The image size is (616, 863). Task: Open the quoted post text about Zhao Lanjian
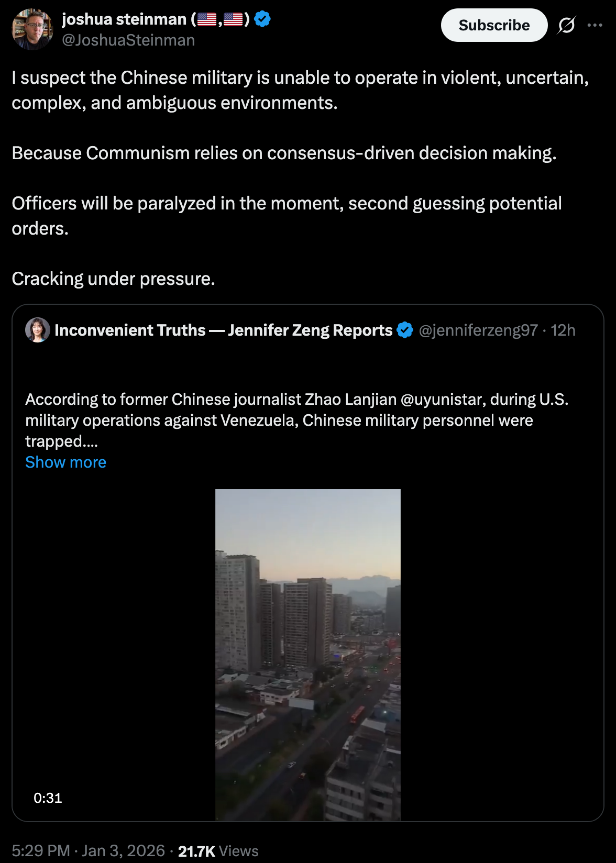(297, 420)
